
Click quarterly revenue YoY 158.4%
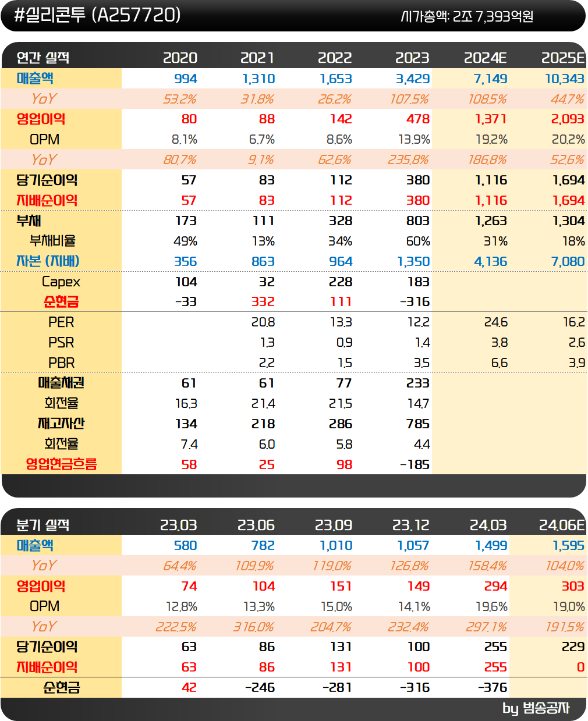click(486, 566)
